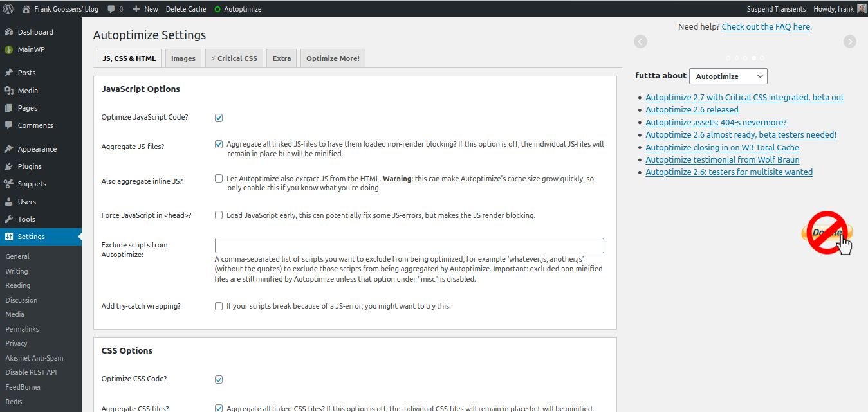Click the Settings sliders icon in sidebar
The width and height of the screenshot is (868, 412).
click(x=9, y=237)
